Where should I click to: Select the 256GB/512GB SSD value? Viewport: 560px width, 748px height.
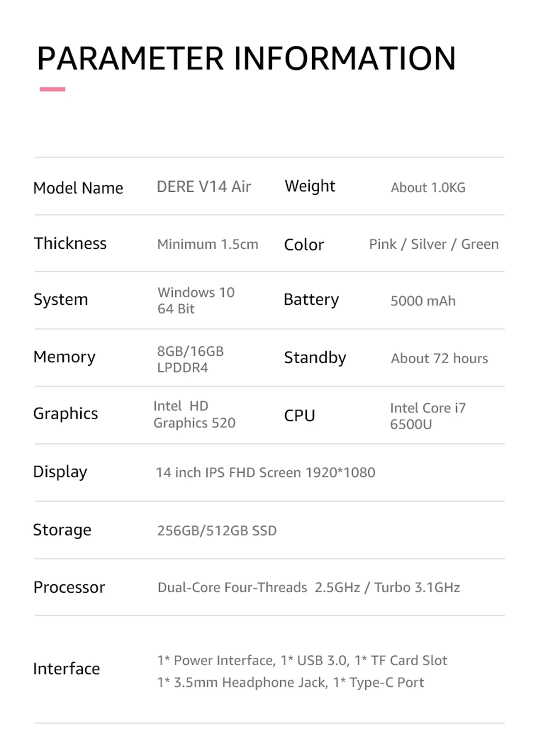(217, 531)
